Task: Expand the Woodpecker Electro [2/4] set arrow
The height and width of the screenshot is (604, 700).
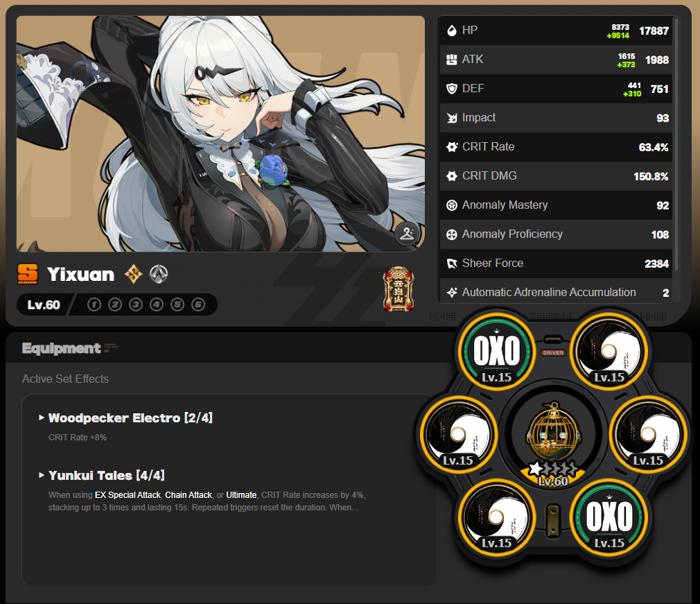Action: [x=42, y=417]
